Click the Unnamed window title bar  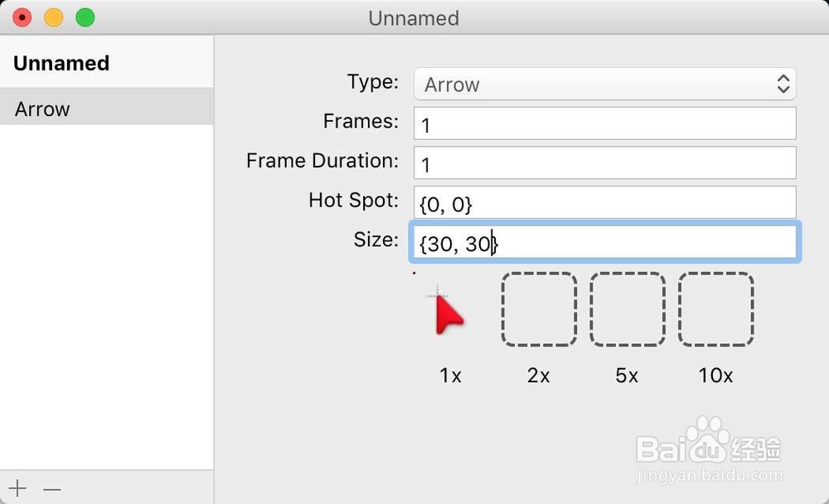pos(414,17)
